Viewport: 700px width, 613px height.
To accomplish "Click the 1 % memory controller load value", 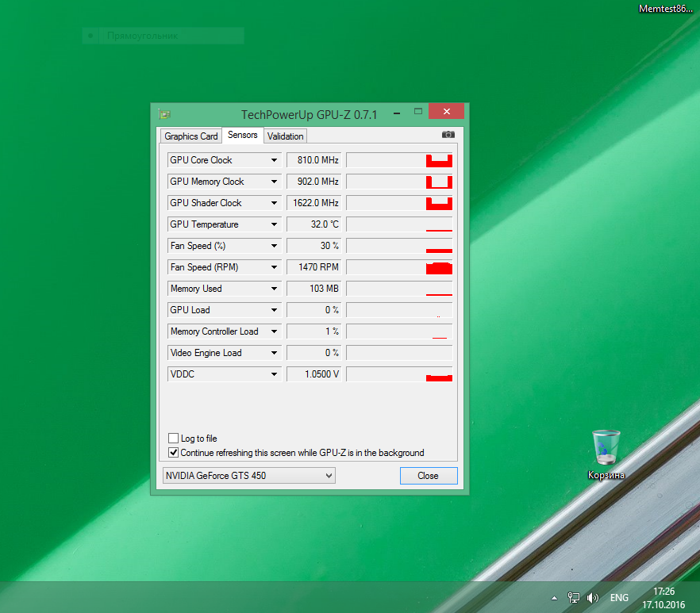I will click(313, 331).
